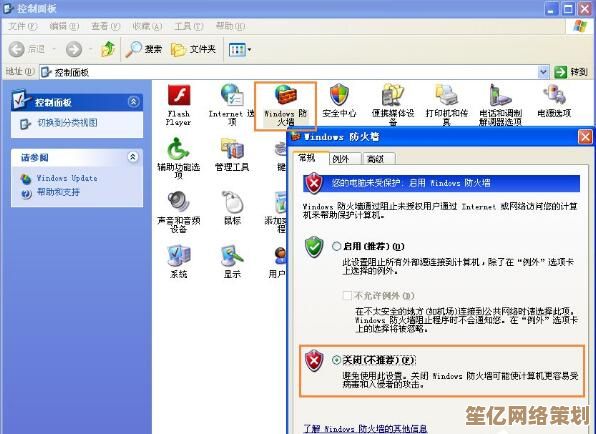Click the Search (搜索) toolbar button
The width and height of the screenshot is (596, 434).
click(x=144, y=49)
